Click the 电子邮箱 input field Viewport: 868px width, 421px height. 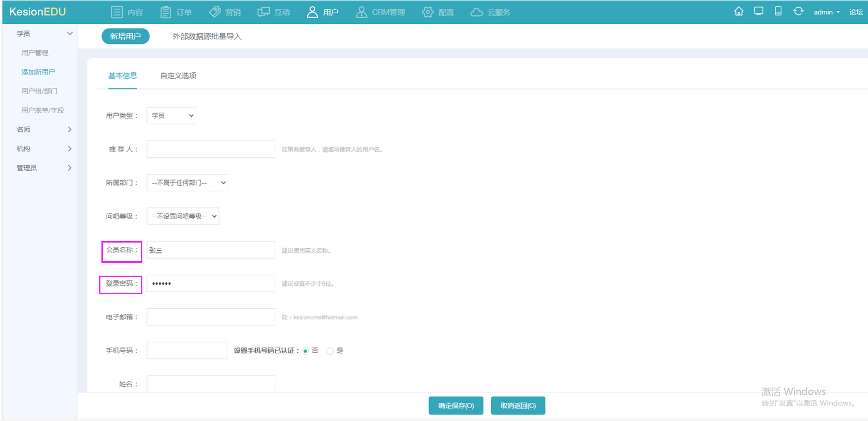(211, 317)
